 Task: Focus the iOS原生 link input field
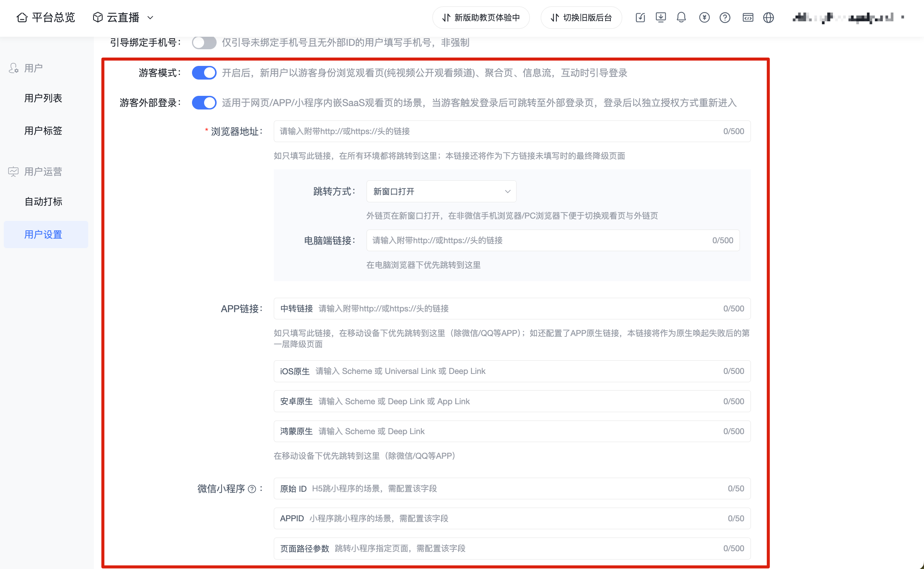512,371
